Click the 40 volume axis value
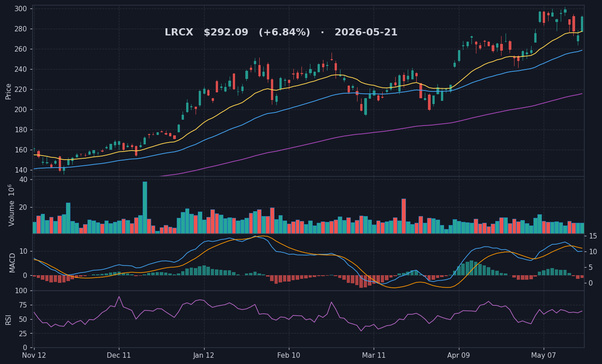602x364 pixels. (23, 179)
